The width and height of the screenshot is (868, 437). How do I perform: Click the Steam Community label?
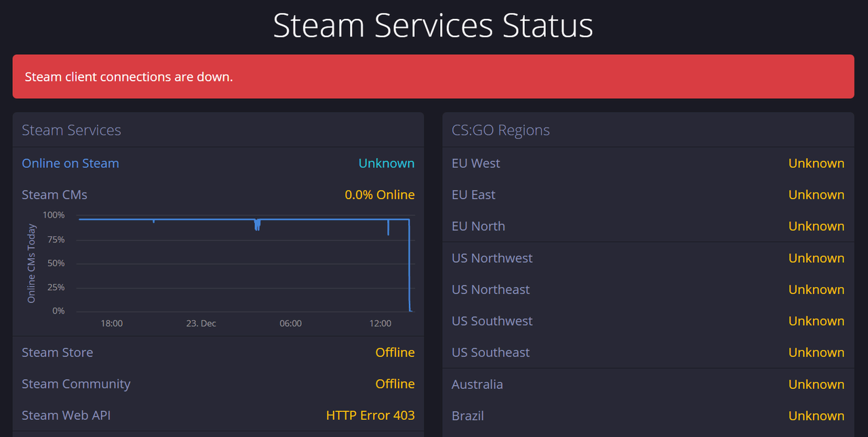[x=76, y=383]
